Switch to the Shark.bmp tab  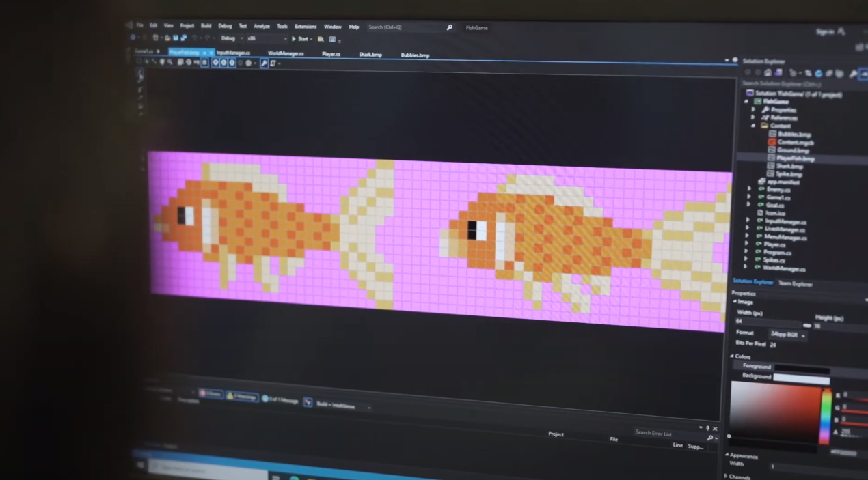click(x=370, y=55)
